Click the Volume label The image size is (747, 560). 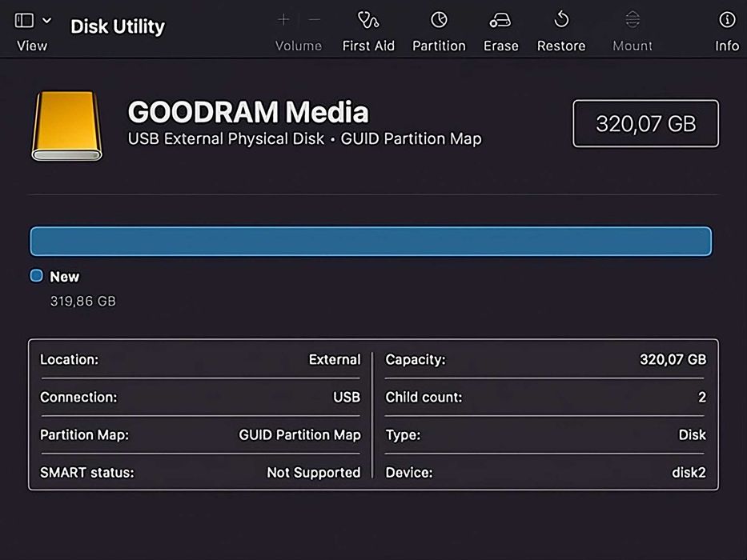point(298,46)
